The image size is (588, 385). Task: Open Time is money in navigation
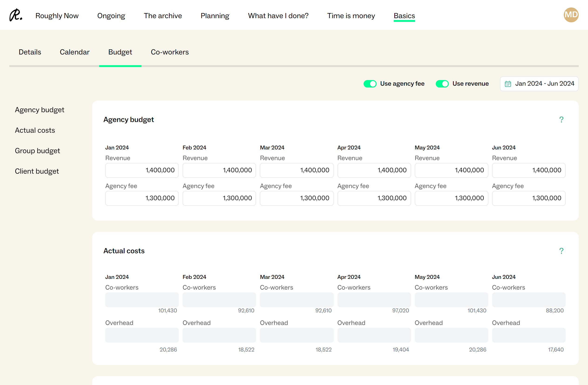(x=351, y=16)
